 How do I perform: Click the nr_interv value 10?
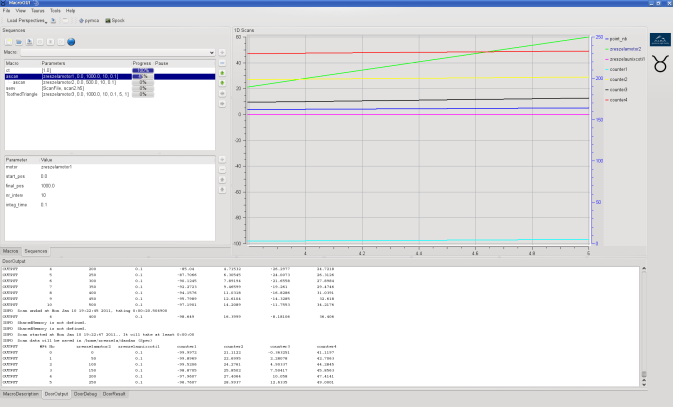click(43, 195)
